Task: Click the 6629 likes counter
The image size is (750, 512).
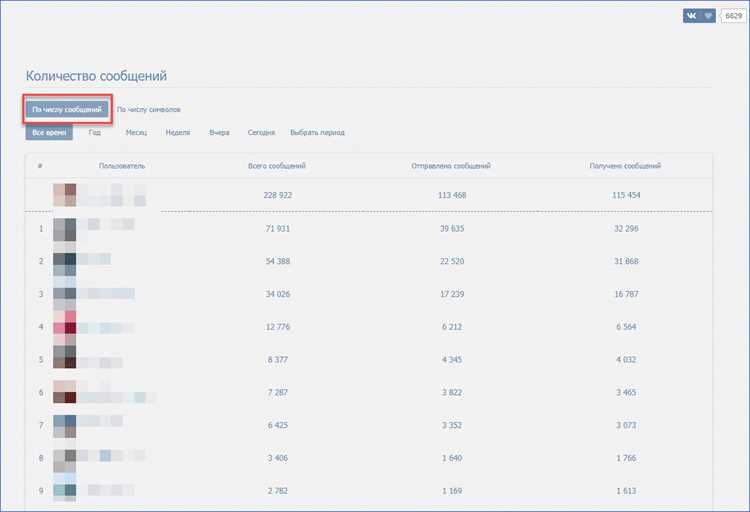Action: 733,16
